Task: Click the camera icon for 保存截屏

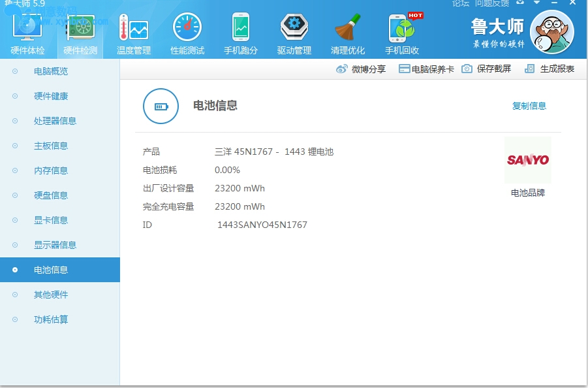Action: 467,69
